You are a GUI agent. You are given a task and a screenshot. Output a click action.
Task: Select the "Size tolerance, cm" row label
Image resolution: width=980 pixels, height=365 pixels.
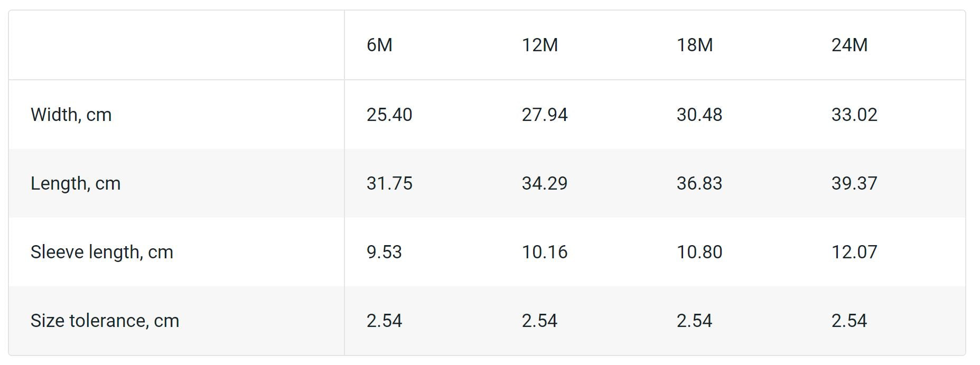click(x=105, y=321)
